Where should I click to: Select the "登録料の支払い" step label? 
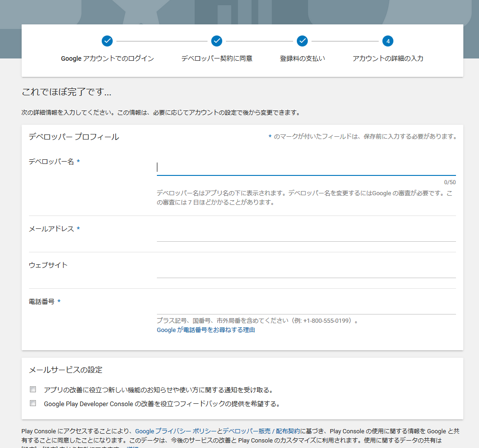coord(302,58)
